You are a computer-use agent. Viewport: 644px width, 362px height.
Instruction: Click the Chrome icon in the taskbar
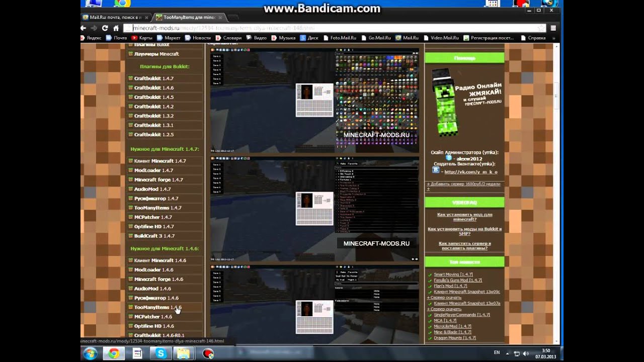114,353
